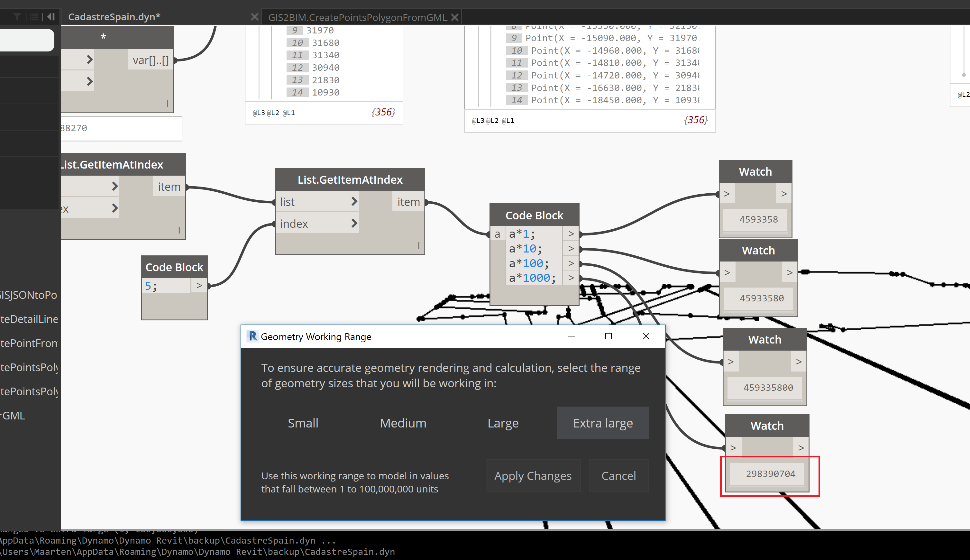Click item output port of center List.GetItemAtIndex

pyautogui.click(x=408, y=202)
